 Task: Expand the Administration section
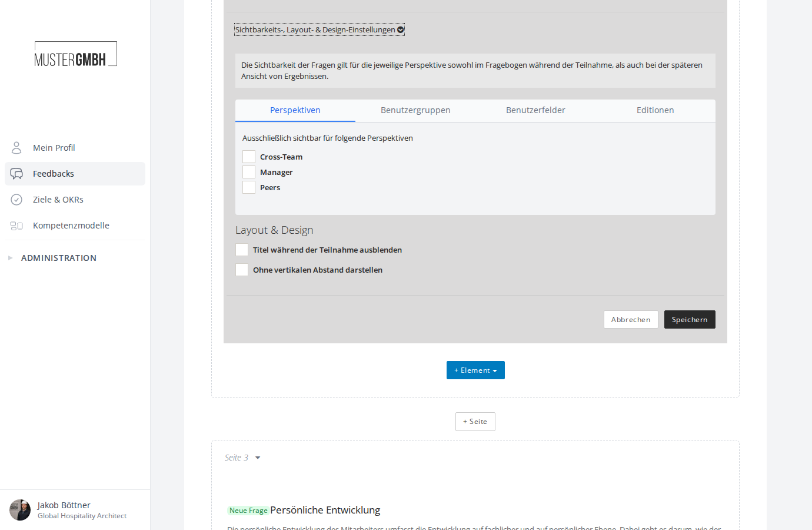(x=59, y=258)
